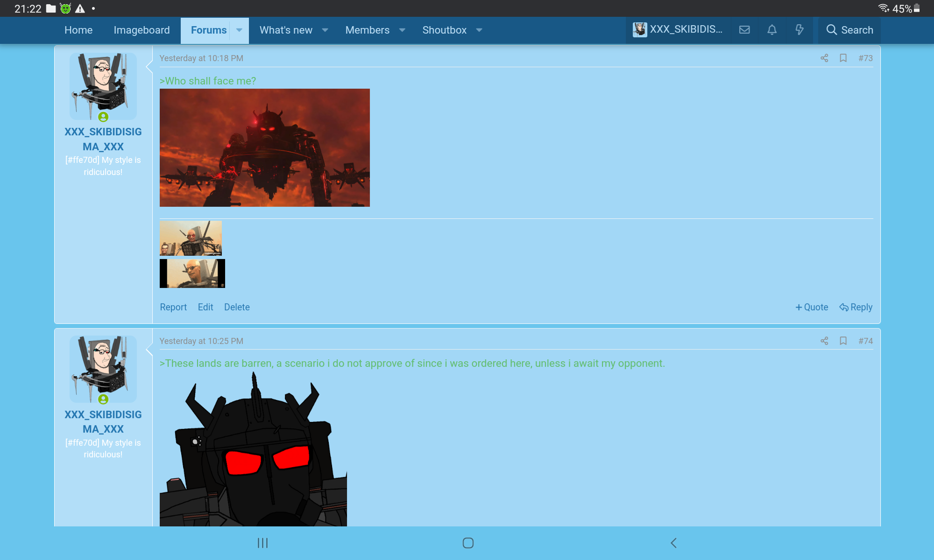Expand the Shoutbox dropdown arrow
The image size is (934, 560).
click(479, 30)
